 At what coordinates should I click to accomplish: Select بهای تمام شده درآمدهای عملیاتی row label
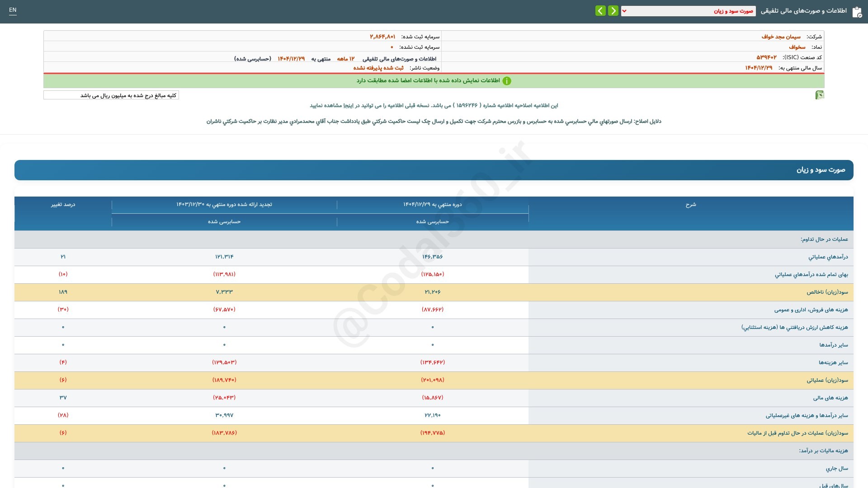coord(811,275)
